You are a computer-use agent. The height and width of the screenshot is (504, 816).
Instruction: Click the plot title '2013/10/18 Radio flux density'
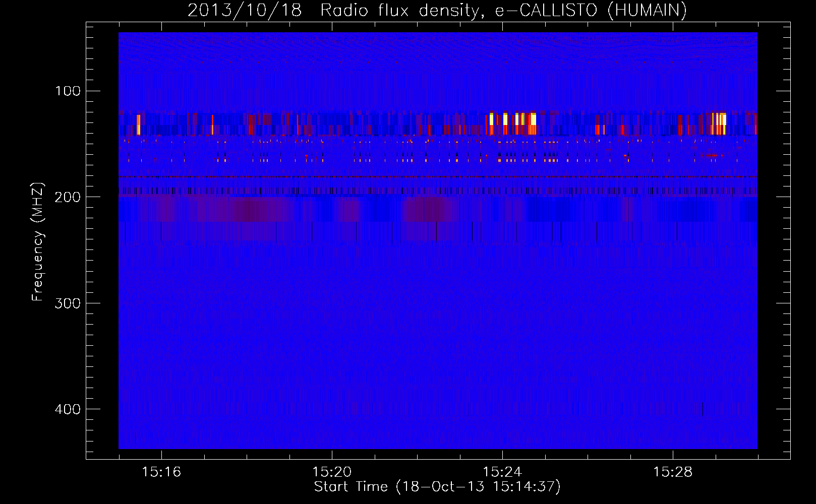pos(437,11)
